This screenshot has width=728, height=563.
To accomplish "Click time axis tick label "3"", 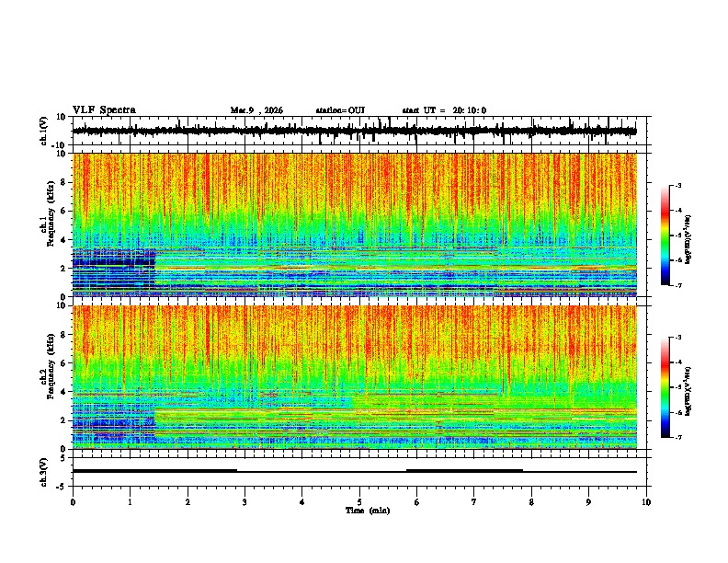I will (245, 502).
